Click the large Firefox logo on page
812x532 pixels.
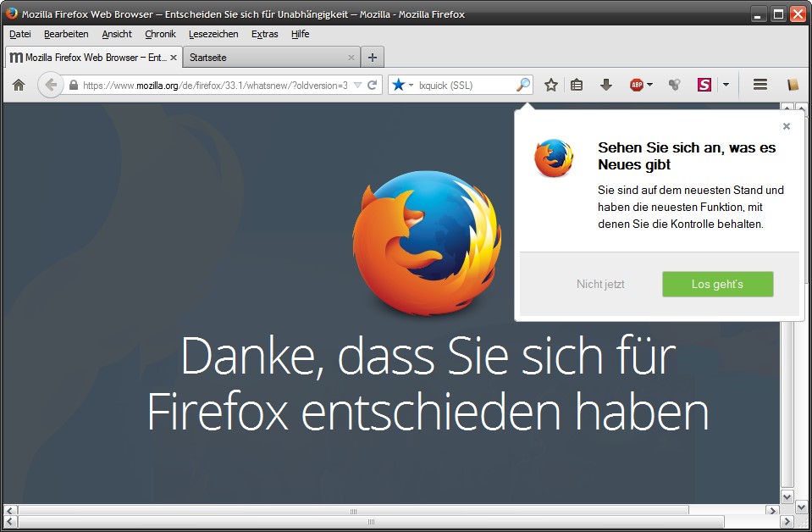tap(427, 242)
